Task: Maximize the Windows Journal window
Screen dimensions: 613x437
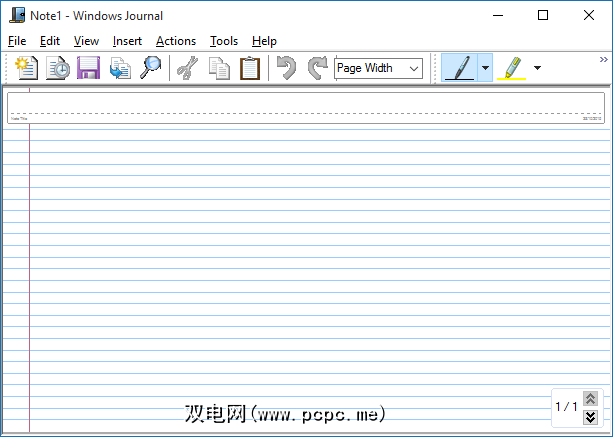Action: (x=543, y=15)
